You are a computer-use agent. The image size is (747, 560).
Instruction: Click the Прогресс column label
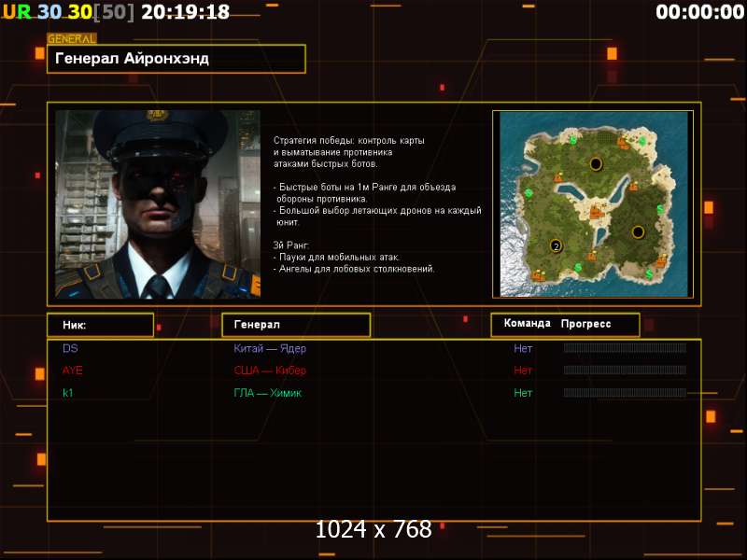click(585, 324)
